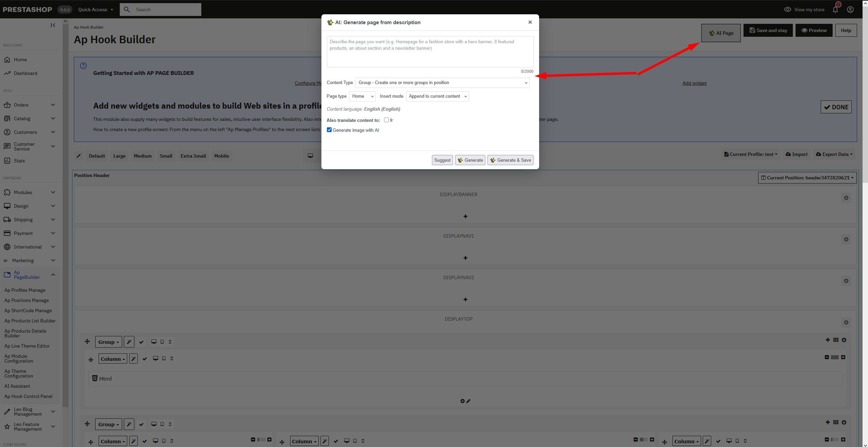This screenshot has height=447, width=868.
Task: Collapse the DISPLAYTOP hook section
Action: [x=846, y=322]
